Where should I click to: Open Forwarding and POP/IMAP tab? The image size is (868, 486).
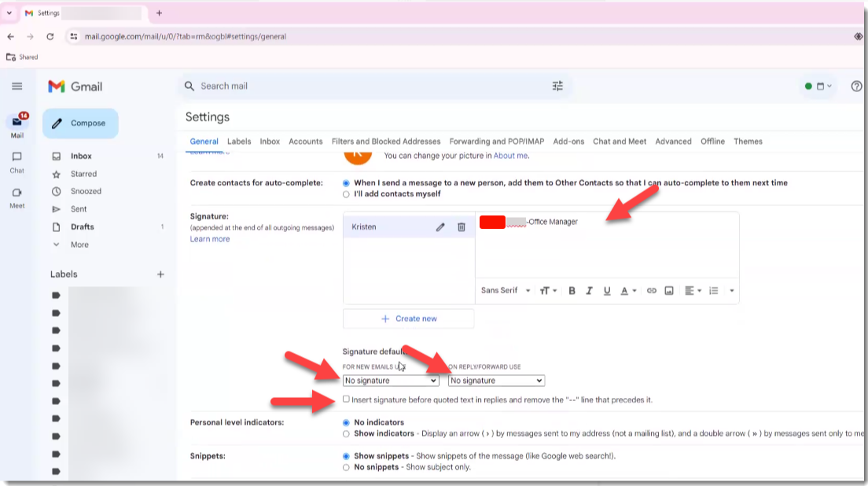[497, 142]
